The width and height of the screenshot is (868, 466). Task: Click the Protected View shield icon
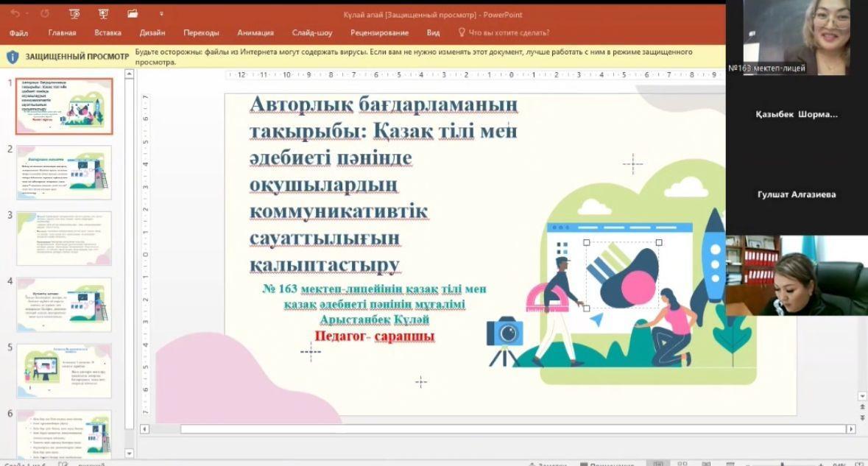tap(13, 57)
